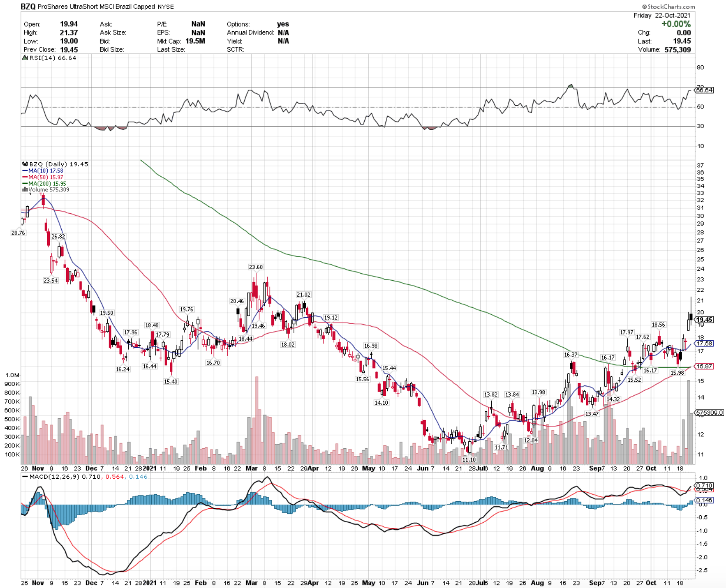Click the 26.82 price annotation
Screen dimensions: 726x588
click(x=58, y=237)
